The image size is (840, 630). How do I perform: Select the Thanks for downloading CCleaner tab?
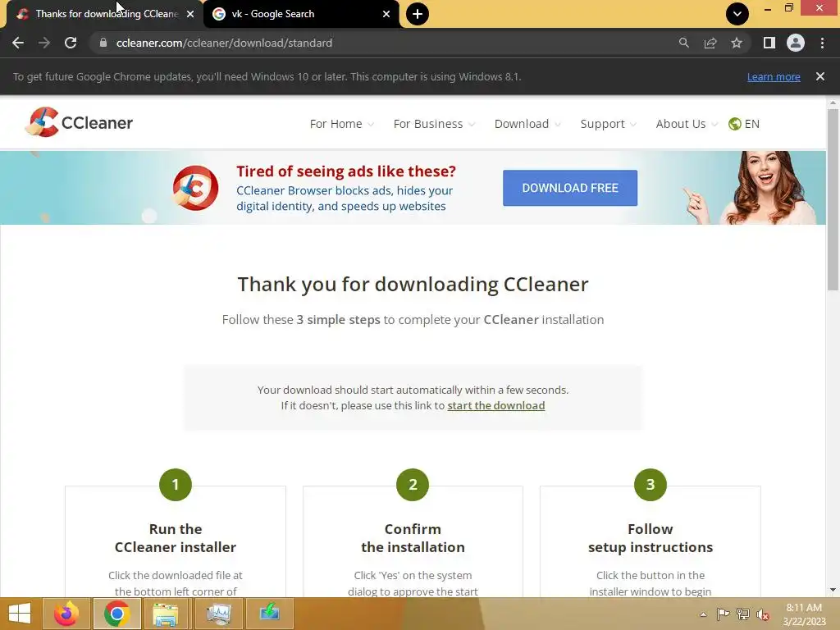pos(104,14)
